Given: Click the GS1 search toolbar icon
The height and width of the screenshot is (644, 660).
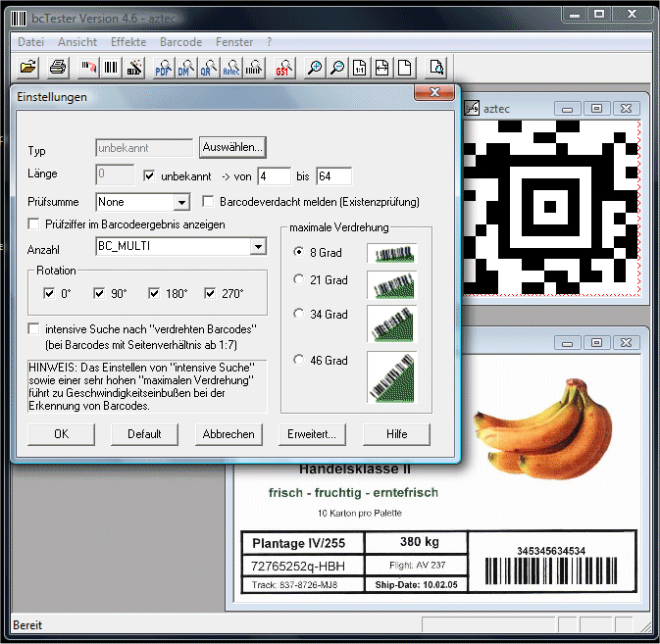Looking at the screenshot, I should tap(284, 68).
